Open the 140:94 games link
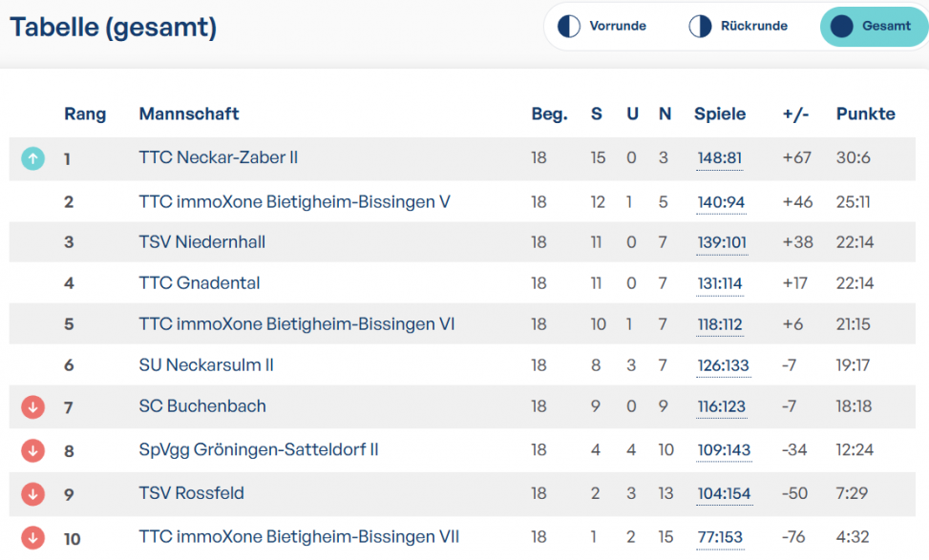This screenshot has height=560, width=929. point(721,202)
